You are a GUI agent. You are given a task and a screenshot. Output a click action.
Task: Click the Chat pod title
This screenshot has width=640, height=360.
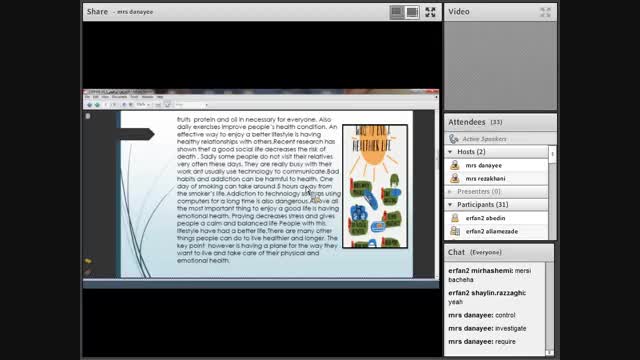click(x=456, y=252)
